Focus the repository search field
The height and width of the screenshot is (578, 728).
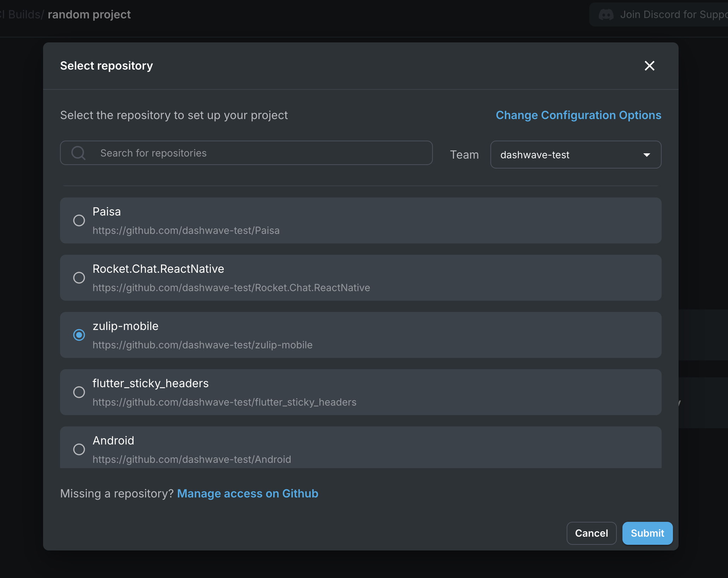[247, 153]
